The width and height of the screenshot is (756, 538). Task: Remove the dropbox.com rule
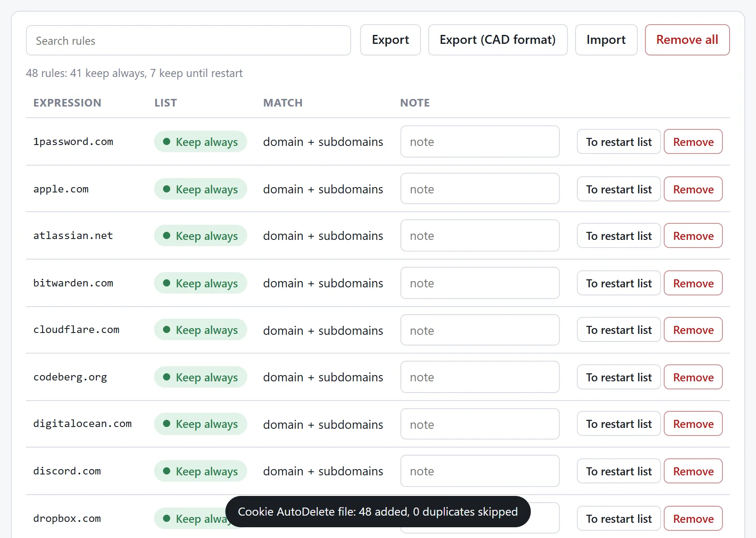[x=693, y=519]
